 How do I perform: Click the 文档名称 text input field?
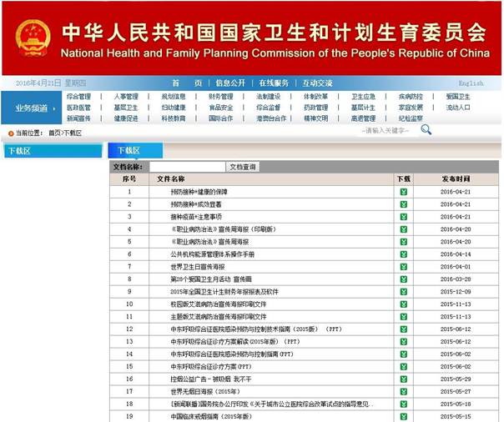tap(187, 167)
